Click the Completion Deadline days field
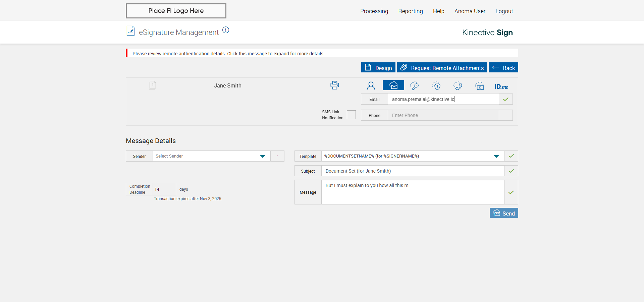 [164, 189]
